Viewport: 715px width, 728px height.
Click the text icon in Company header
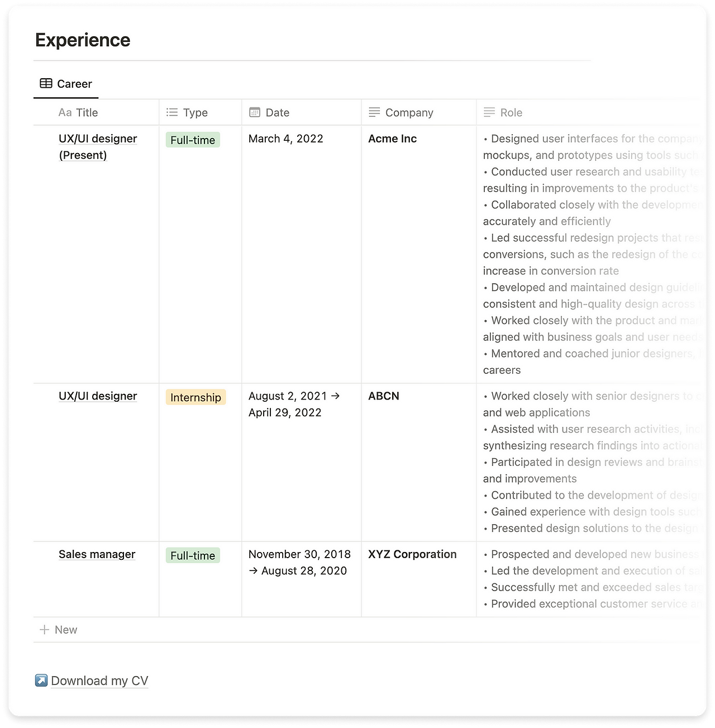pyautogui.click(x=374, y=112)
